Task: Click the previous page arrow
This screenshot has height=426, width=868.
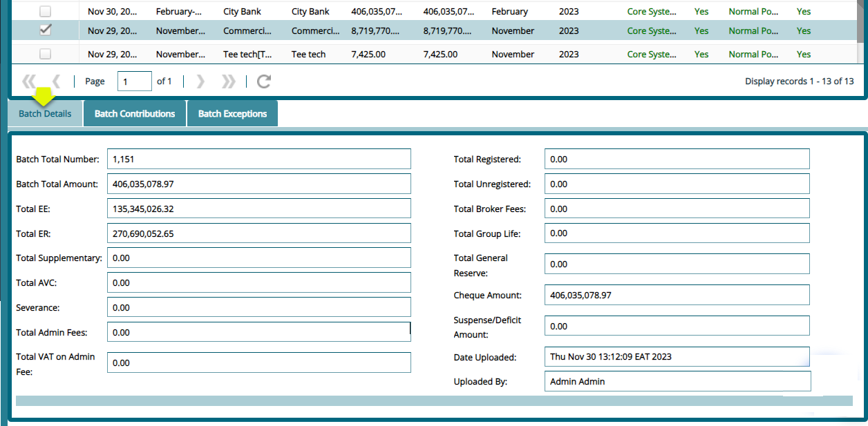Action: (56, 81)
